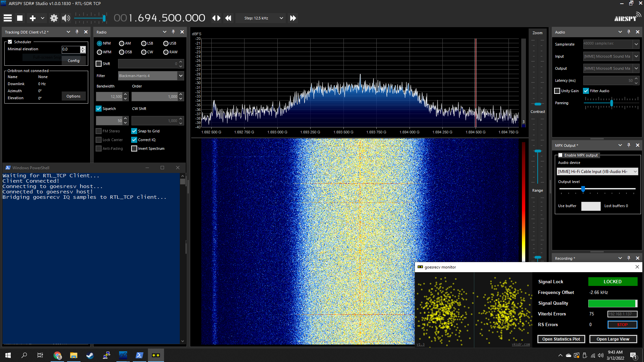
Task: Click the Config button in Scheduler
Action: [73, 61]
